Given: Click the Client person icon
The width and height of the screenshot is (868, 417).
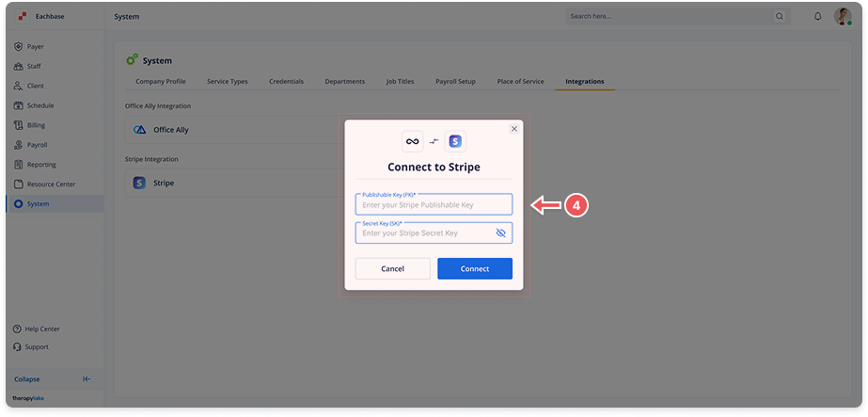Looking at the screenshot, I should point(18,86).
